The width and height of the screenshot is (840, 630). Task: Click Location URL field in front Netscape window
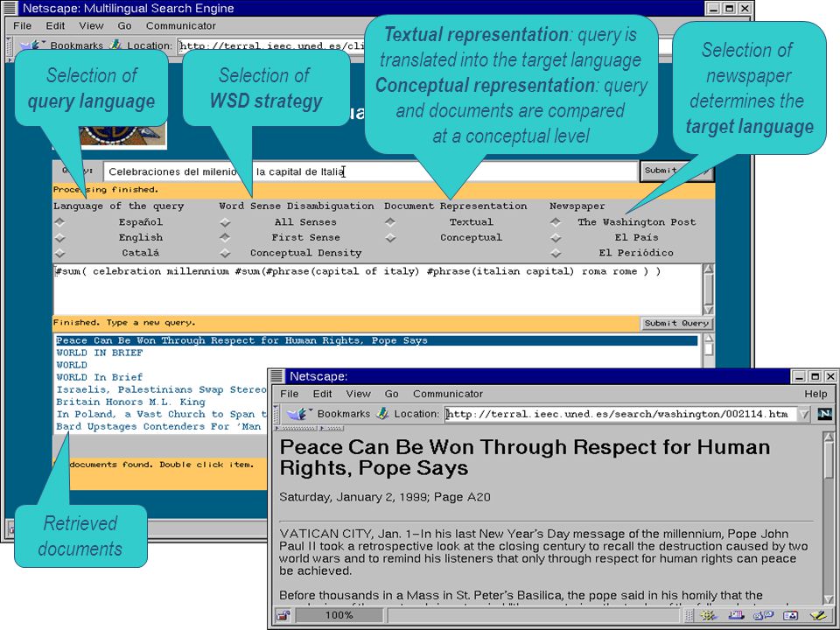coord(619,414)
